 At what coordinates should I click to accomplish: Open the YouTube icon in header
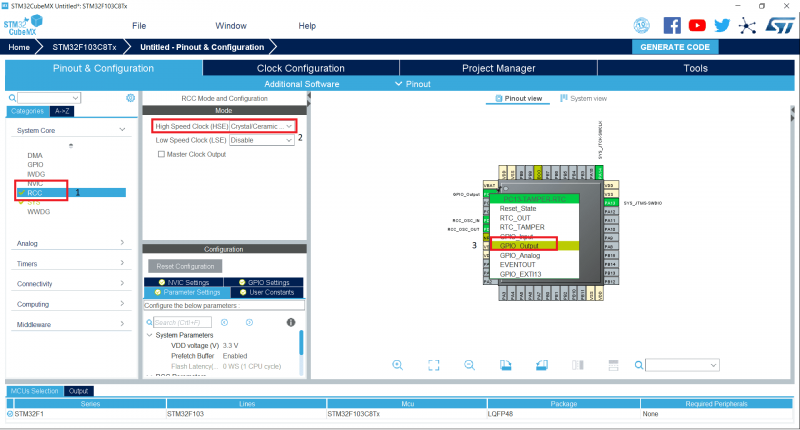point(697,26)
